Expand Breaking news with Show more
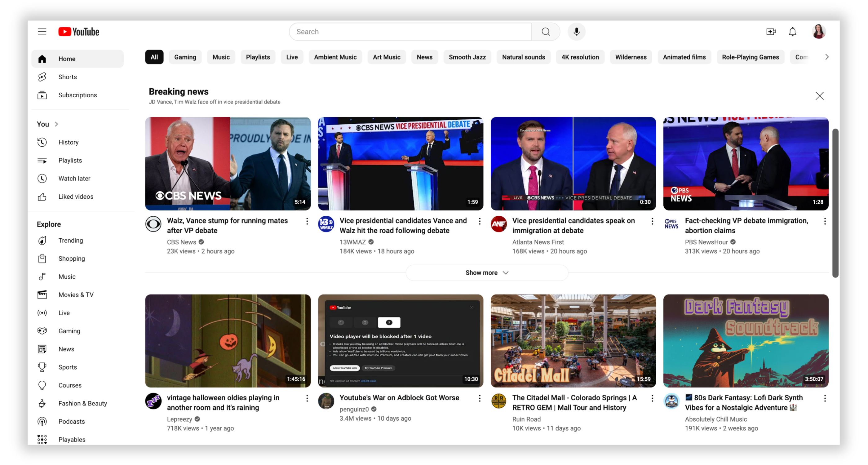 point(487,272)
